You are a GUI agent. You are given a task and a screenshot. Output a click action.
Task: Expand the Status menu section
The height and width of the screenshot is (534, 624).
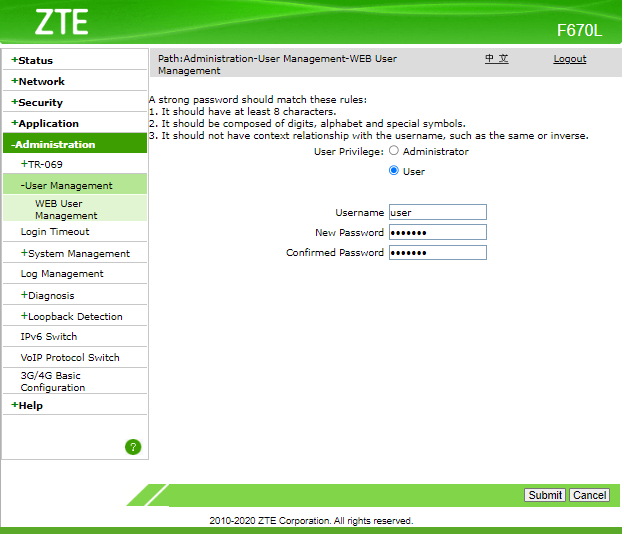point(35,61)
